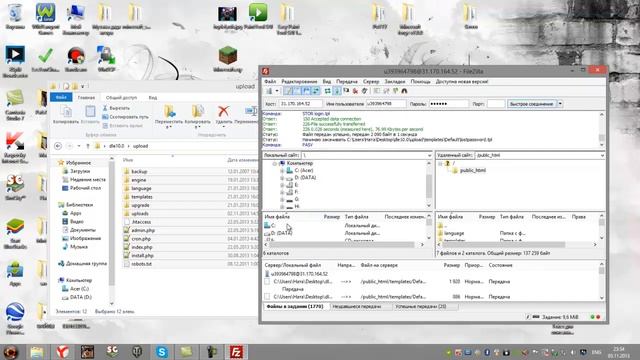Open FileZilla Файл menu
The width and height of the screenshot is (640, 360).
270,82
